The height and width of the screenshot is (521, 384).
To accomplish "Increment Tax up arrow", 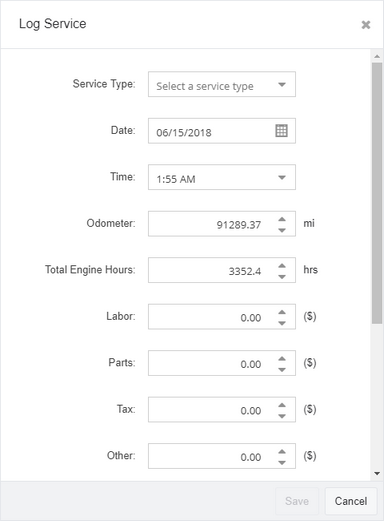I will coord(282,405).
